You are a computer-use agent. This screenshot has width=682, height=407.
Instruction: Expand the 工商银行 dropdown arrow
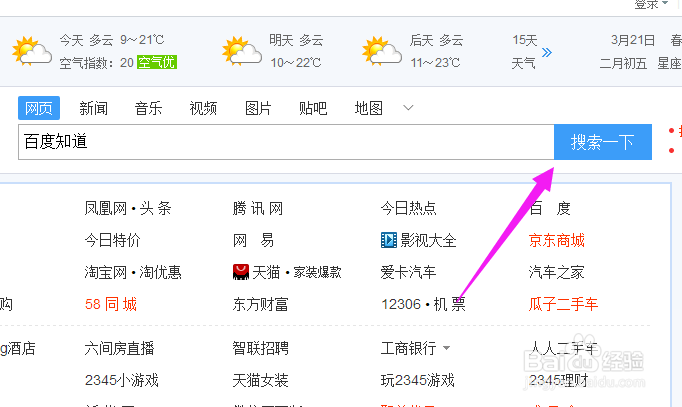(446, 348)
